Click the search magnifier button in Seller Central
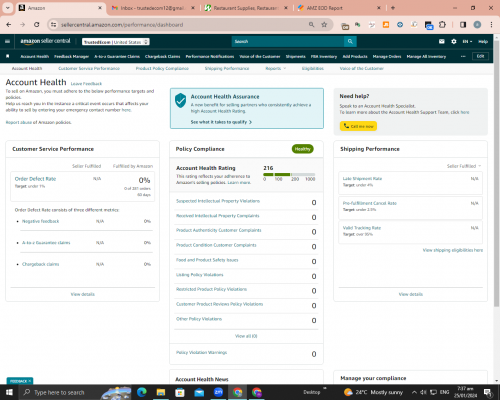 click(x=350, y=41)
